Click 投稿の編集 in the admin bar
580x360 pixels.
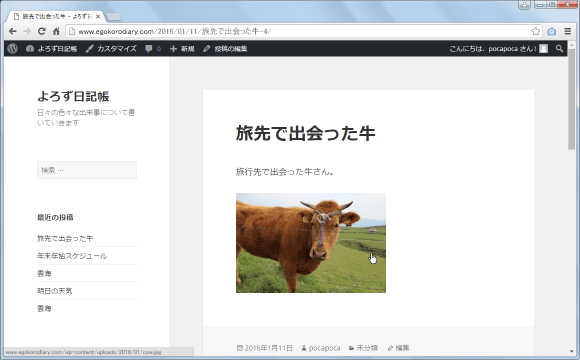[225, 48]
